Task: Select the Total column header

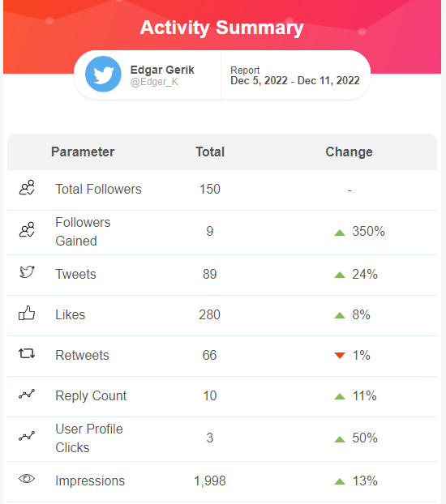Action: coord(210,152)
